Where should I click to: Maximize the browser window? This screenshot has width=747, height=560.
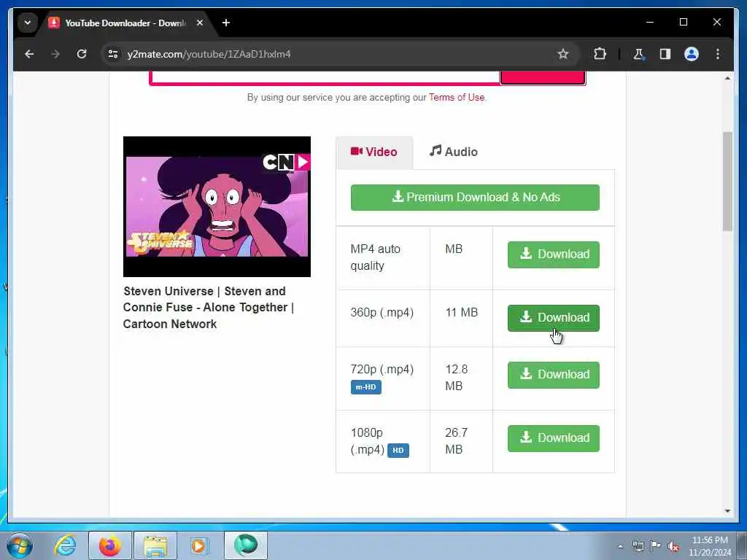tap(683, 22)
